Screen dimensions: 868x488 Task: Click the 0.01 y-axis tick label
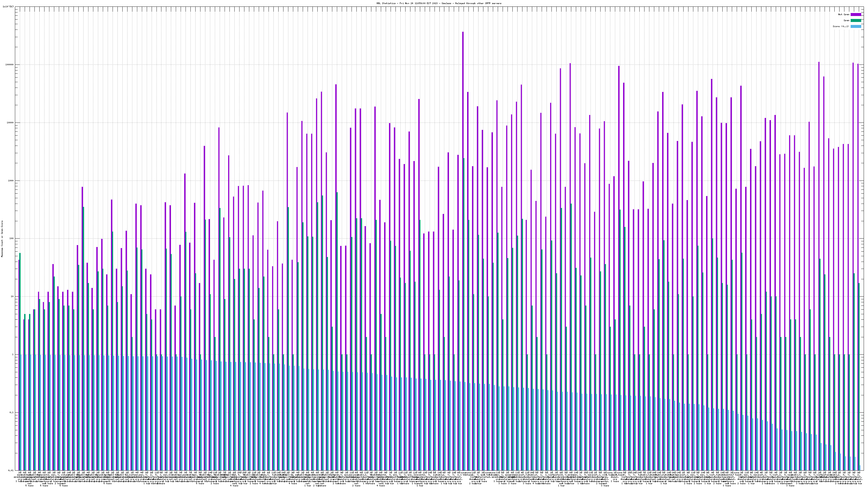[x=11, y=470]
